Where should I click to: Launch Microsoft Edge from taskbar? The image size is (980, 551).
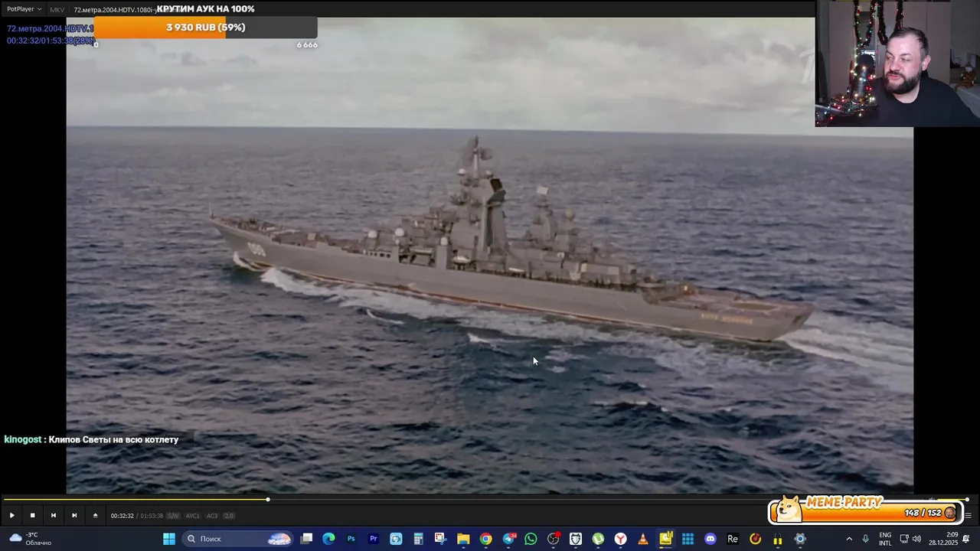328,539
